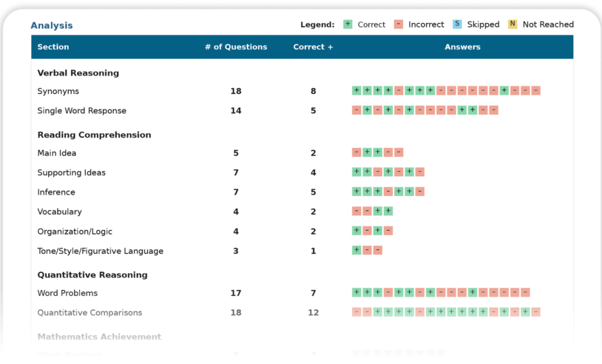The height and width of the screenshot is (364, 602).
Task: Click the '# of Questions' column header
Action: click(235, 47)
